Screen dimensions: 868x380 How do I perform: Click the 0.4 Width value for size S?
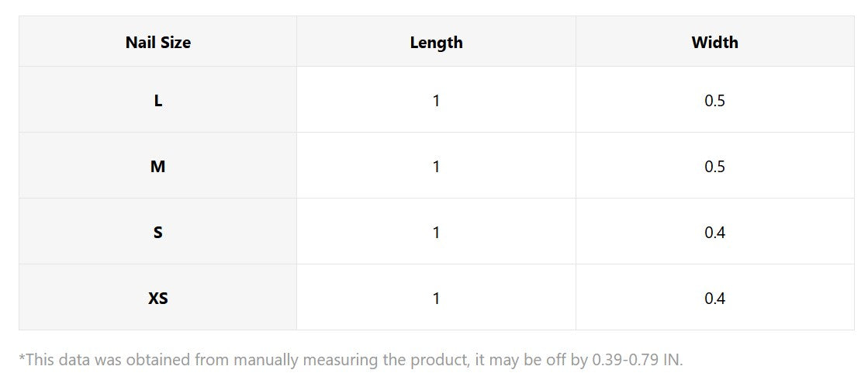[714, 233]
